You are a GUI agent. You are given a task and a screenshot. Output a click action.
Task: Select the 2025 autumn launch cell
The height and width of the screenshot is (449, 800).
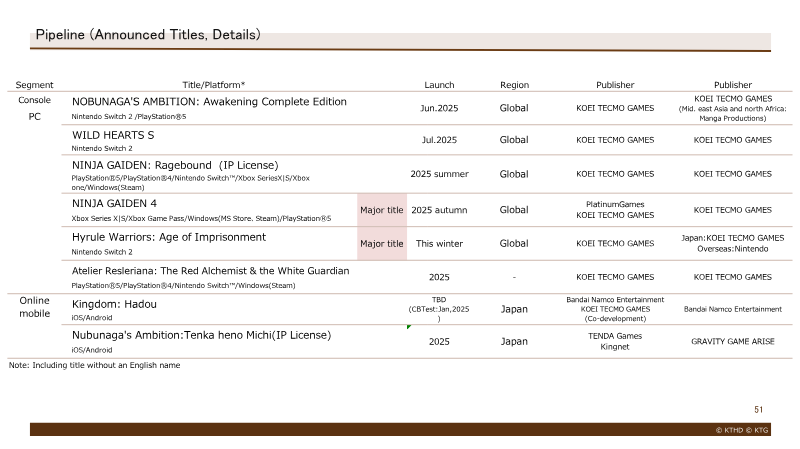439,210
